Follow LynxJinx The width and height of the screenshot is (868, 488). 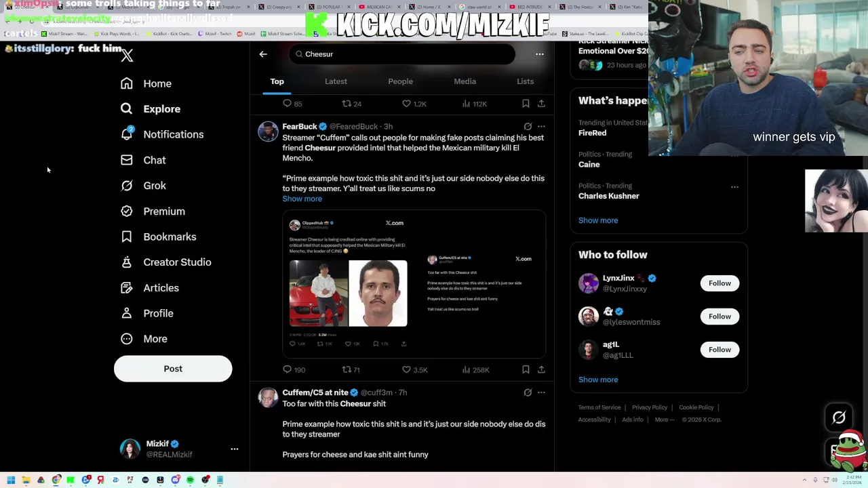pyautogui.click(x=719, y=283)
